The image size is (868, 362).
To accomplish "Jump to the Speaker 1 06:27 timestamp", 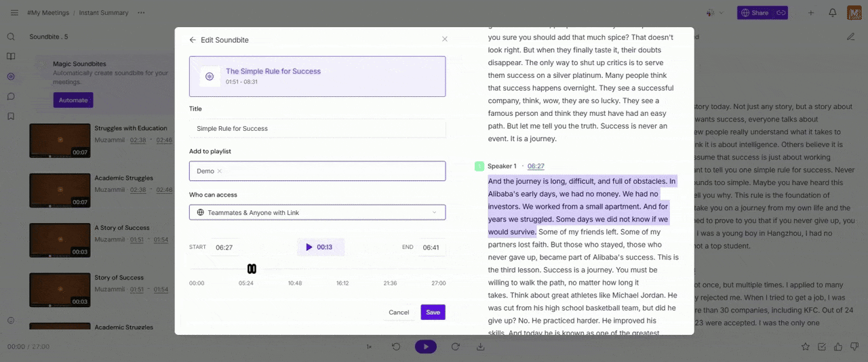I will pos(536,166).
